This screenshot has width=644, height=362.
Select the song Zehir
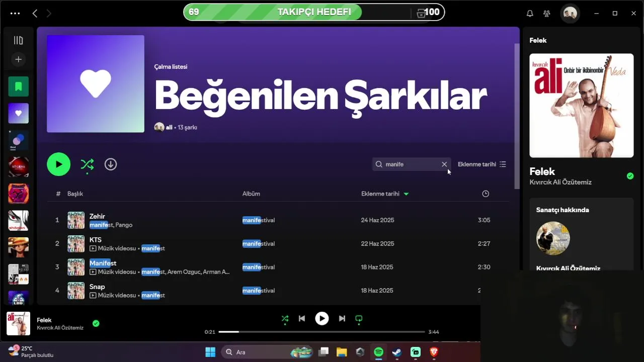(x=97, y=216)
